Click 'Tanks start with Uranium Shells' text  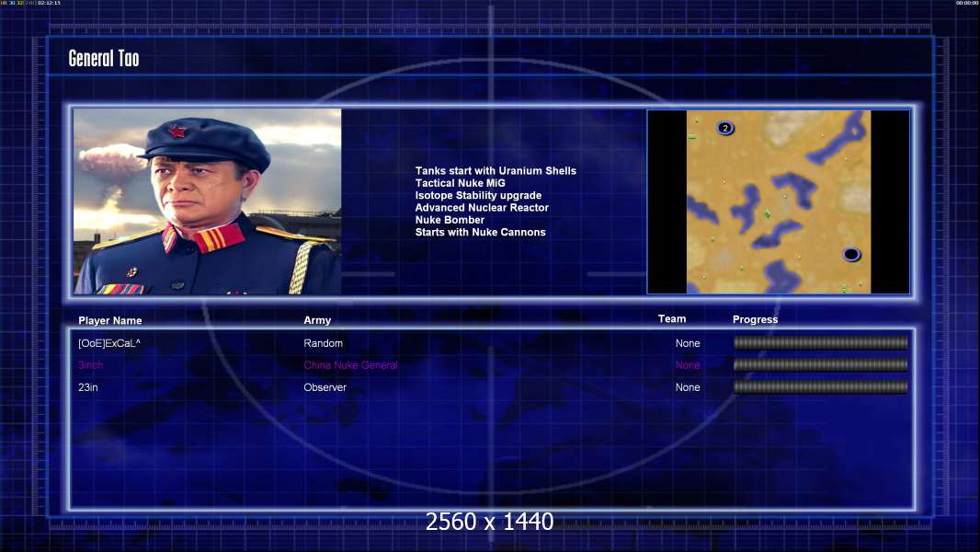pos(496,171)
